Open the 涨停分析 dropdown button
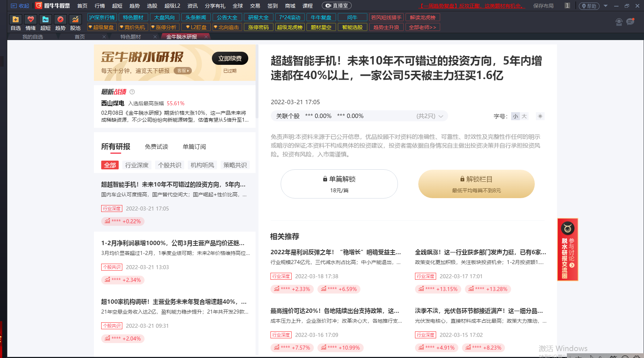 click(164, 27)
